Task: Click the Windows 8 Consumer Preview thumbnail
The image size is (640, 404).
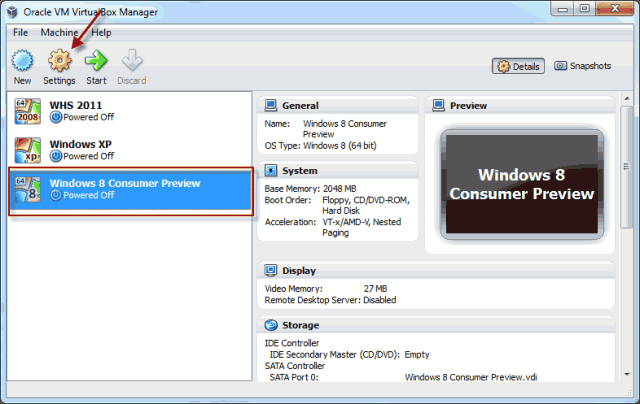Action: pos(522,184)
